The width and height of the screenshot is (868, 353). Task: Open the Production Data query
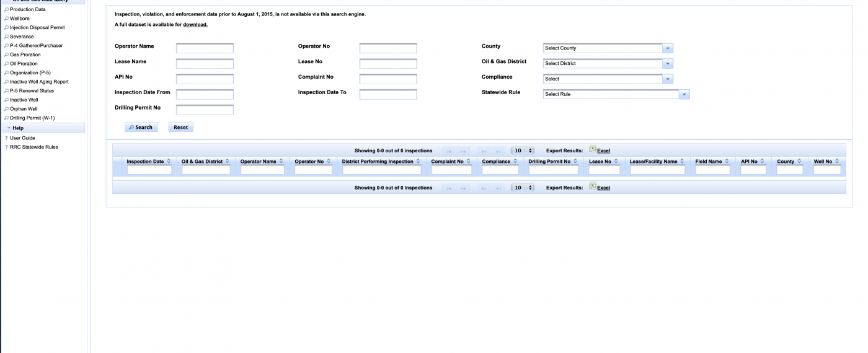pyautogui.click(x=27, y=10)
